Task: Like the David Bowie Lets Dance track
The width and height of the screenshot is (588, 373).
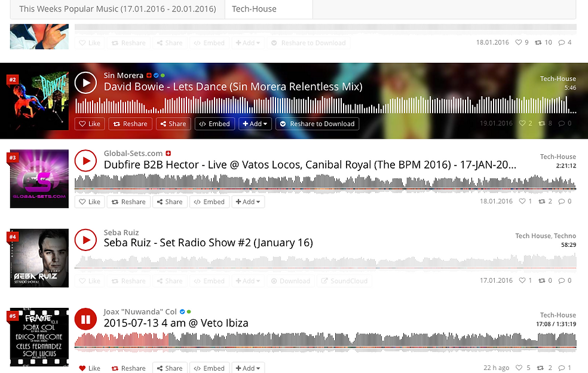Action: click(90, 124)
